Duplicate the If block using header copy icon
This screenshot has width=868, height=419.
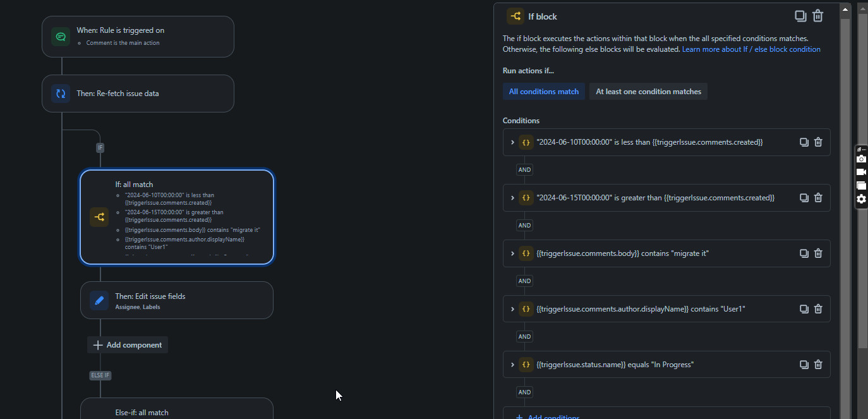[x=800, y=16]
